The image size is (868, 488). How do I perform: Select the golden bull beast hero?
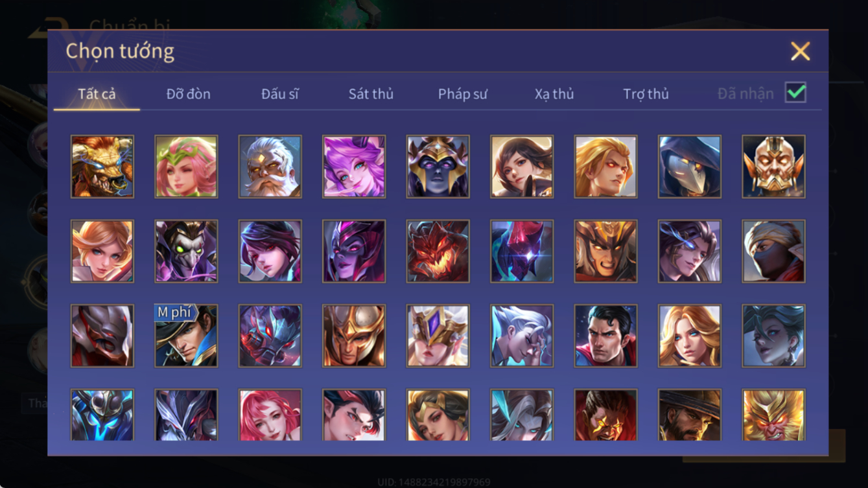pyautogui.click(x=102, y=167)
